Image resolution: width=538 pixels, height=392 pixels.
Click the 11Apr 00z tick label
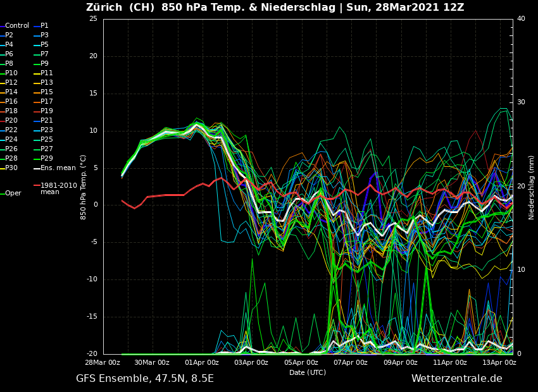pos(450,362)
